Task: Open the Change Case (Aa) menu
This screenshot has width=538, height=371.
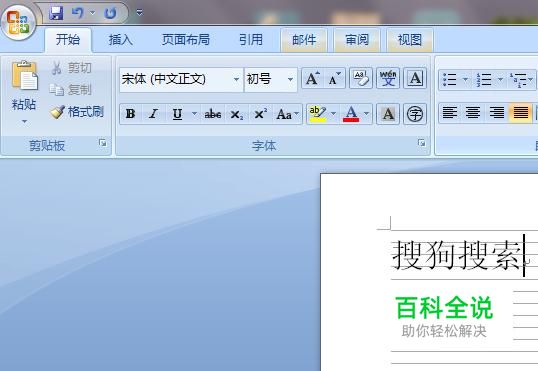Action: pyautogui.click(x=288, y=114)
